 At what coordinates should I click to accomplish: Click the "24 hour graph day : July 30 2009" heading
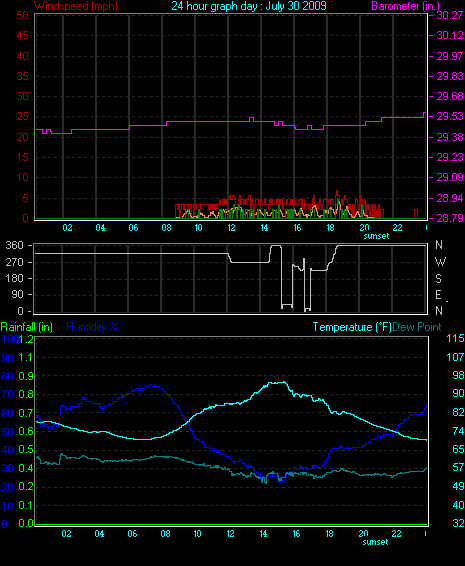[249, 6]
